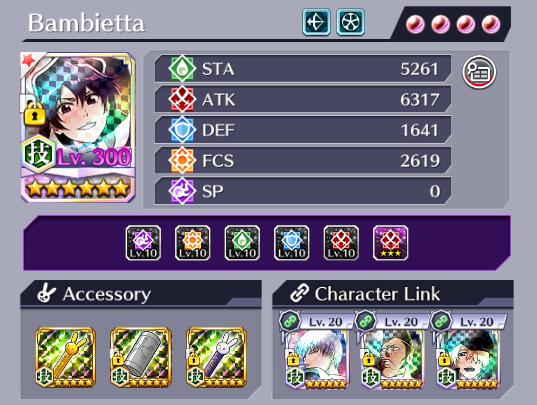Click the bow and arrow skill icon

(316, 22)
